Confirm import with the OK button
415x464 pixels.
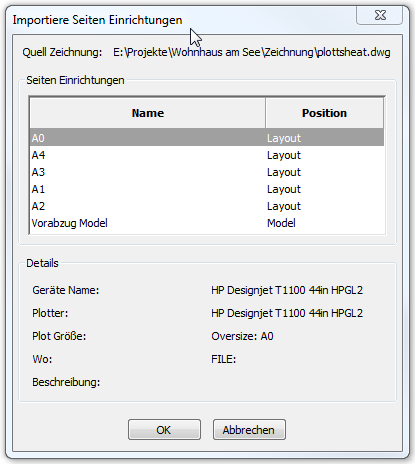pos(164,430)
